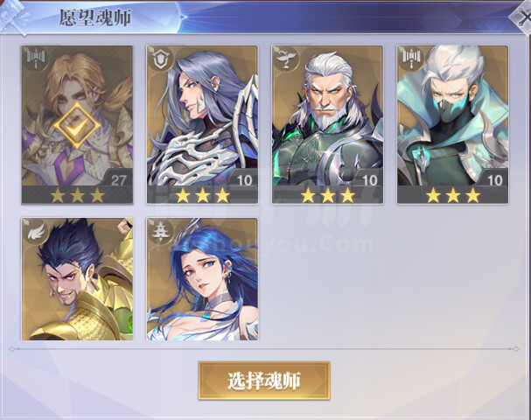
Task: Click the level 27 badge on blonde hero
Action: 118,180
